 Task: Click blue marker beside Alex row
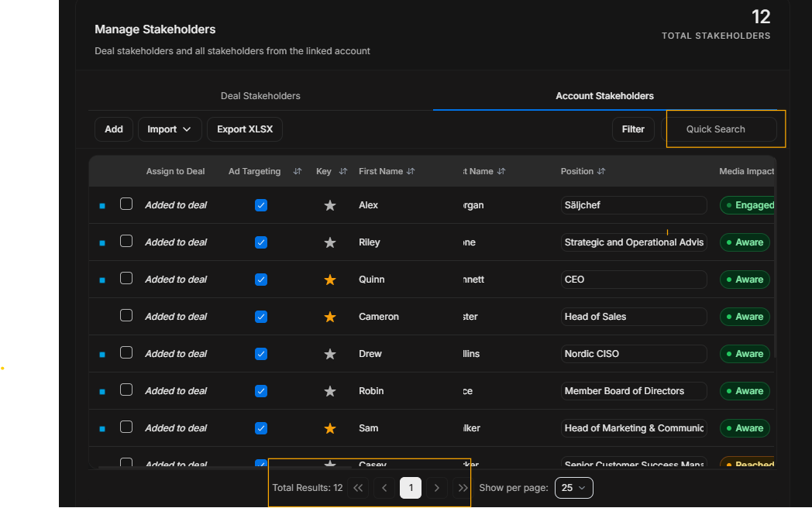(x=102, y=205)
